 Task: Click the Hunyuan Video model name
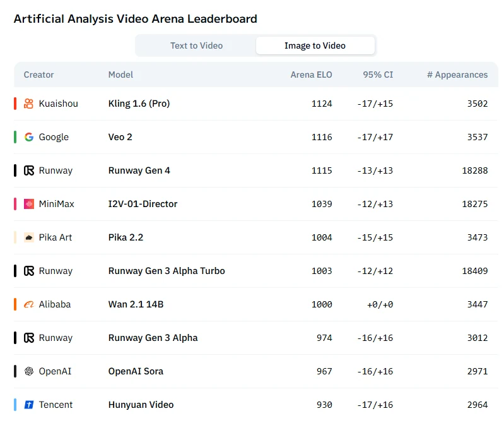coord(141,405)
